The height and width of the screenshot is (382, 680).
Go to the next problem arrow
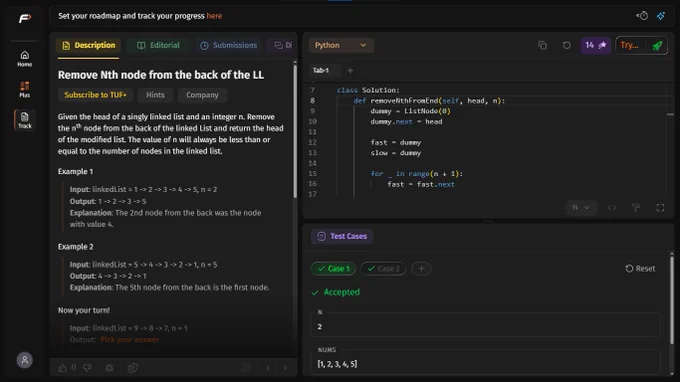[285, 368]
